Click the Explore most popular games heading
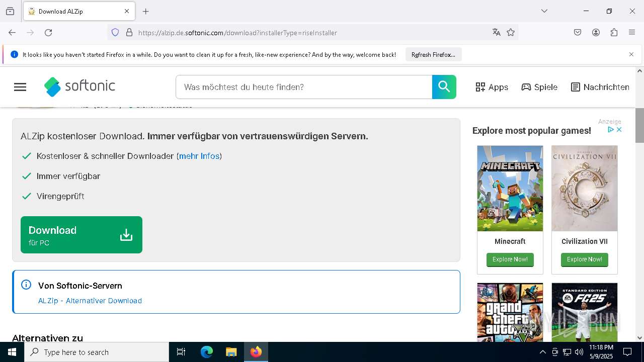 pos(532,131)
